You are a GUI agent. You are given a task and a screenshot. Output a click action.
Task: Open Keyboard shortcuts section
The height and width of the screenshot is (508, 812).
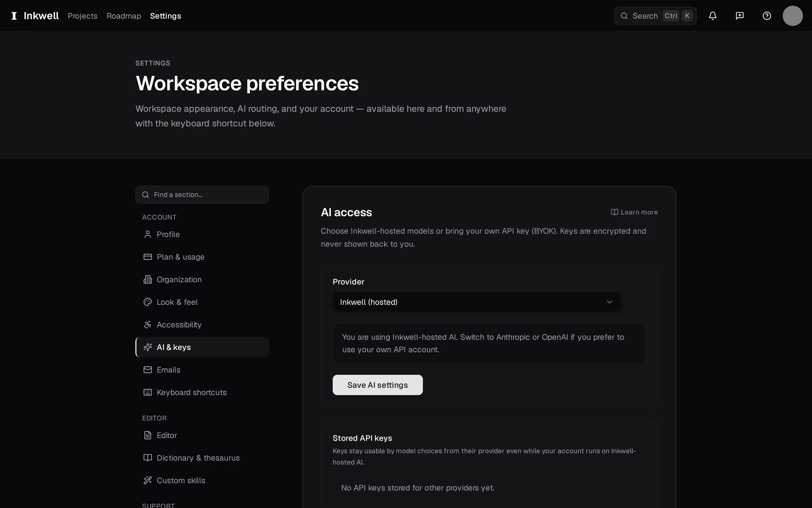202,392
